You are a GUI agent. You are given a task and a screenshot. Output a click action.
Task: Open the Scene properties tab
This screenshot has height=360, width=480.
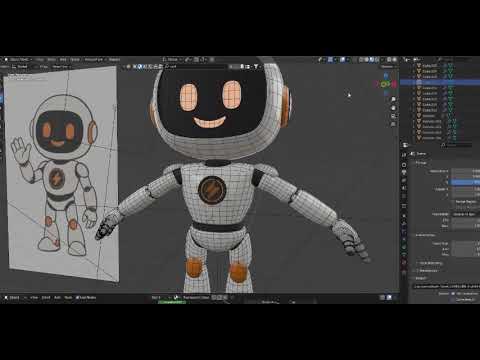404,188
